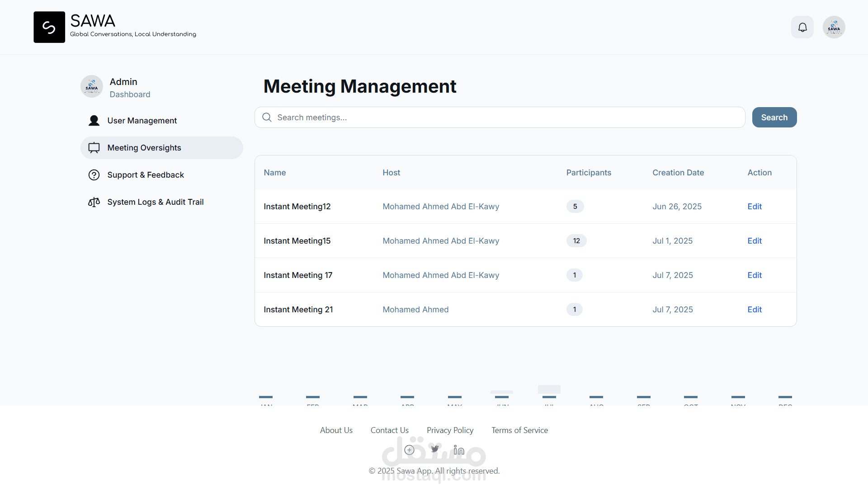The width and height of the screenshot is (868, 494).
Task: Open System Logs & Audit Trail
Action: [x=155, y=202]
